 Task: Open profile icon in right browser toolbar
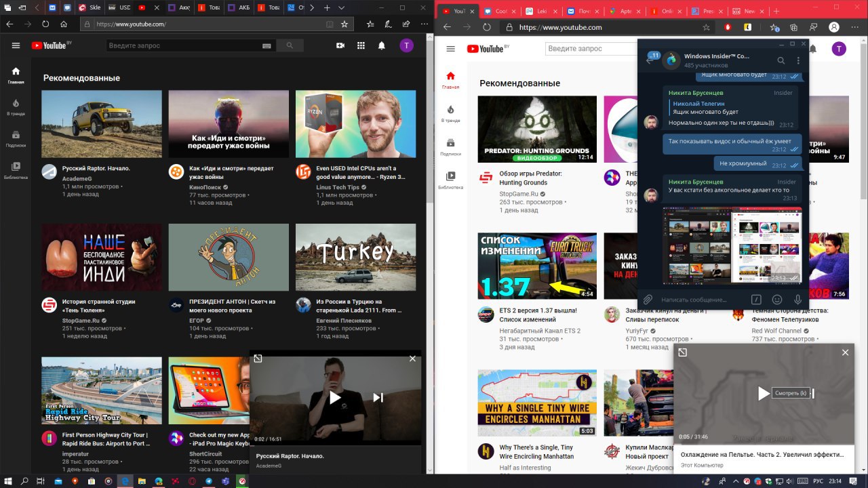click(834, 27)
